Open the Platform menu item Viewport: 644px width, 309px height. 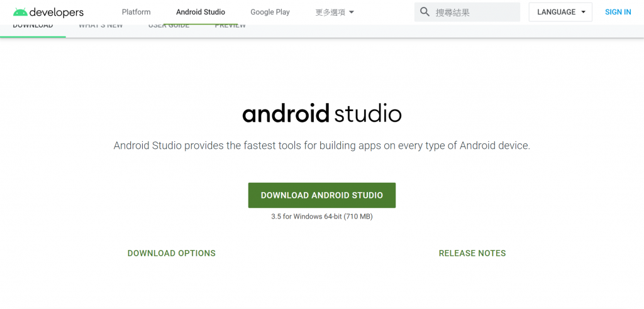[x=136, y=12]
